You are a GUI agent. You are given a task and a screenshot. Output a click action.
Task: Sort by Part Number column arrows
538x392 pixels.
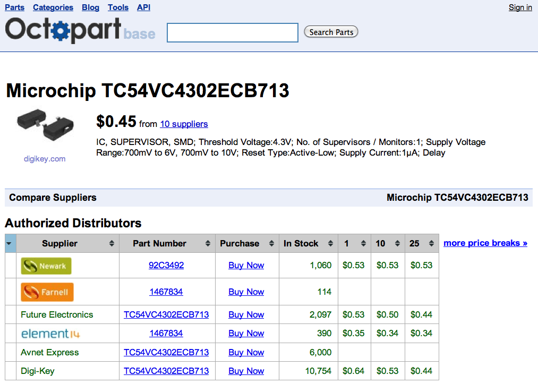208,243
